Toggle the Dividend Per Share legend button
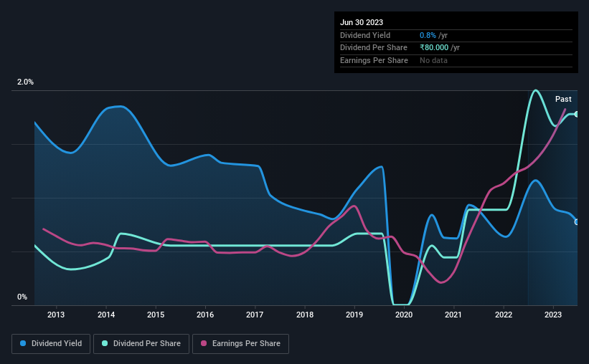Viewport: 589px width, 364px height. [x=141, y=344]
